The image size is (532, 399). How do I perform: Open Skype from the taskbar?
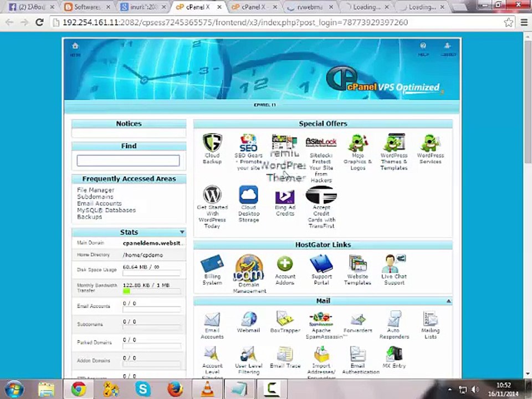tap(143, 389)
